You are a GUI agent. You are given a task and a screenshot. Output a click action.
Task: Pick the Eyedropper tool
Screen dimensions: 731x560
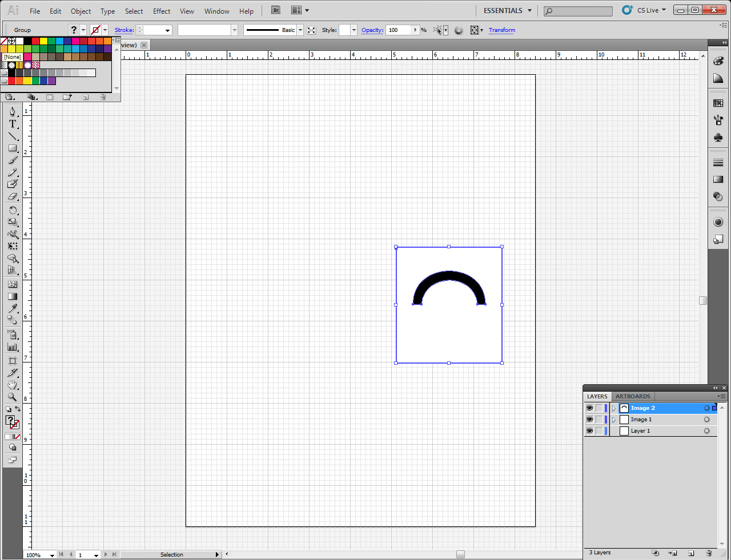pos(13,308)
